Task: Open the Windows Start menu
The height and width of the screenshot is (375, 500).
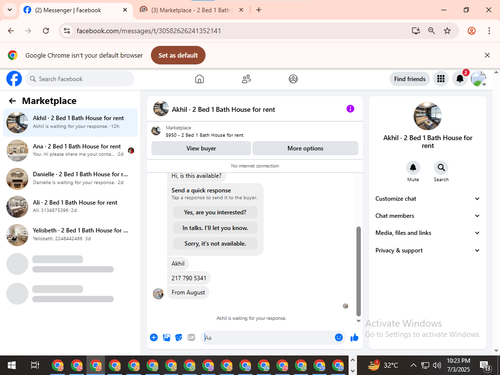Action: tap(12, 365)
